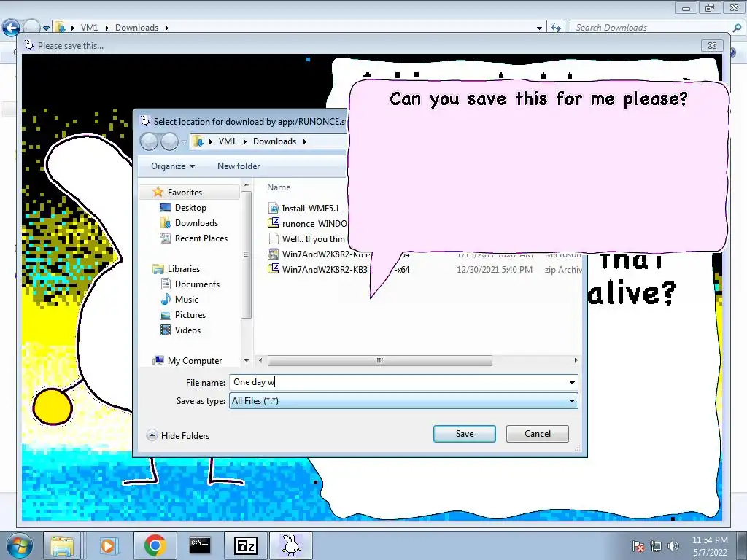The image size is (747, 560).
Task: Click the Explorer back button
Action: coord(12,28)
